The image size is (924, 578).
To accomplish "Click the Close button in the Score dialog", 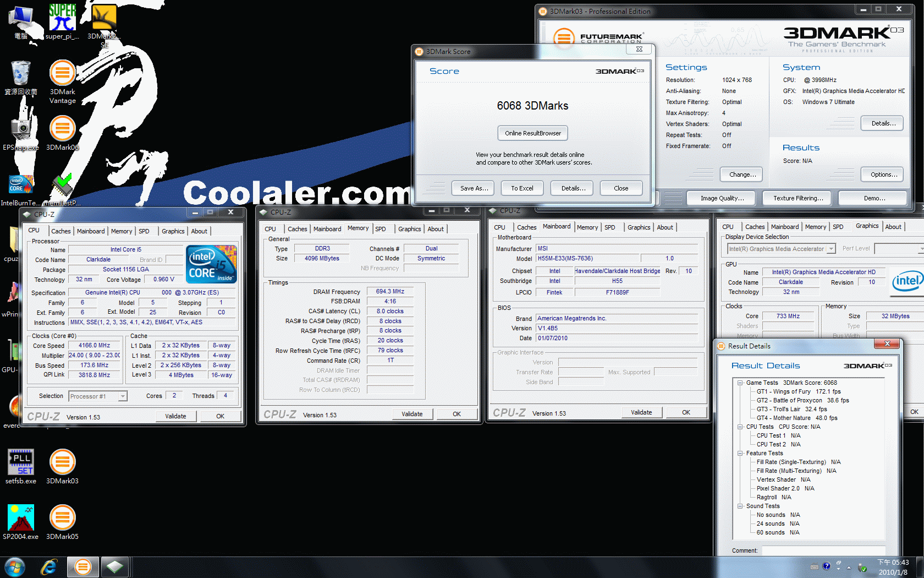I will click(621, 188).
